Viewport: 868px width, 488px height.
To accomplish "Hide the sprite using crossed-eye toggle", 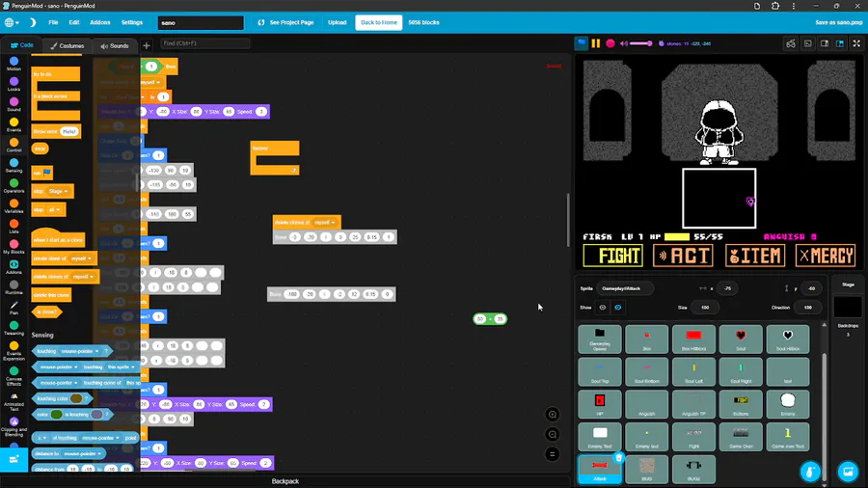I will [x=618, y=308].
